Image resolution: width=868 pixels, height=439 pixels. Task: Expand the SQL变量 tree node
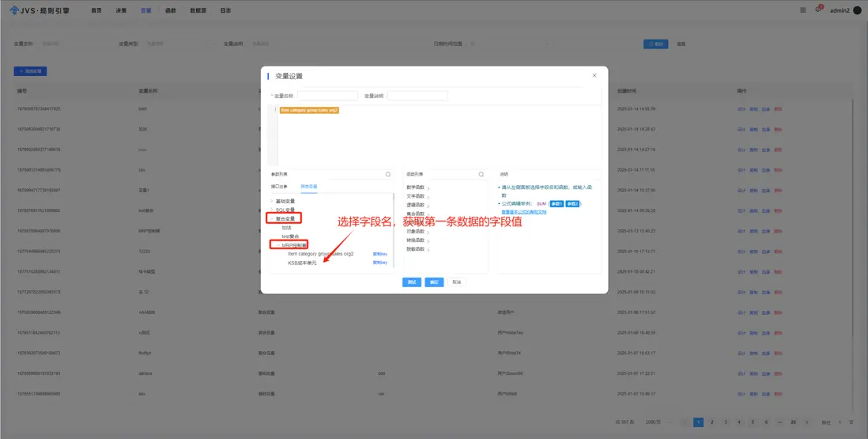coord(272,210)
